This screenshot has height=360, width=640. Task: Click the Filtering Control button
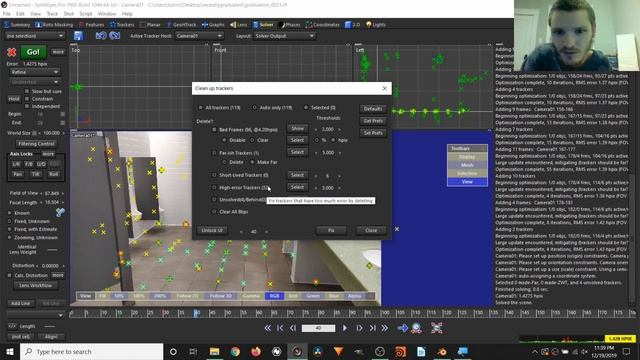coord(36,144)
